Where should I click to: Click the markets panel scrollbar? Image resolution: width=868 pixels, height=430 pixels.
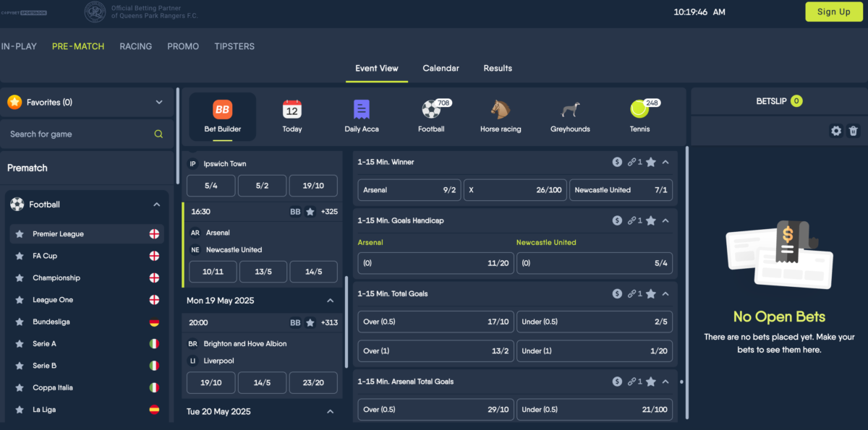(x=686, y=282)
